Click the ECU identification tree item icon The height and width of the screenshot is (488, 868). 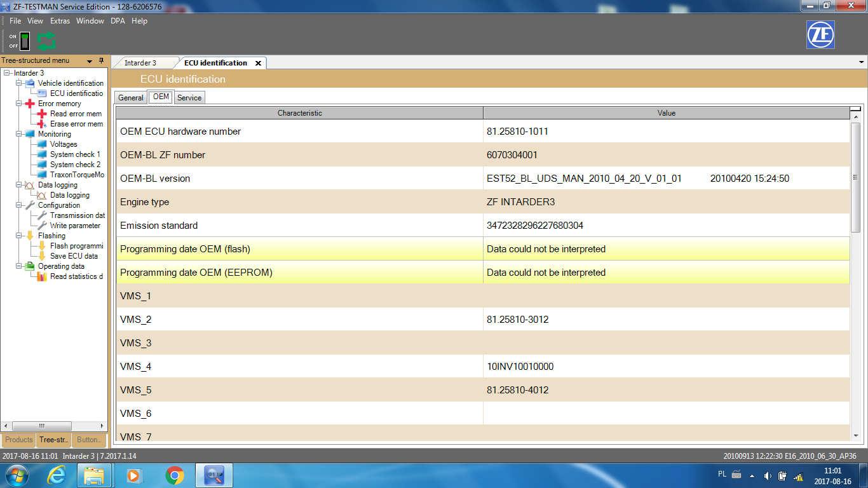point(42,93)
